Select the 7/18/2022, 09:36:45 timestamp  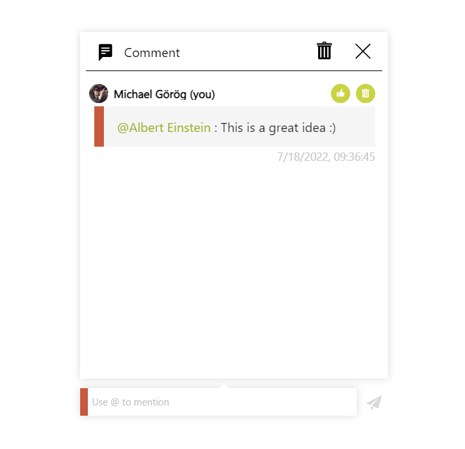click(x=326, y=157)
